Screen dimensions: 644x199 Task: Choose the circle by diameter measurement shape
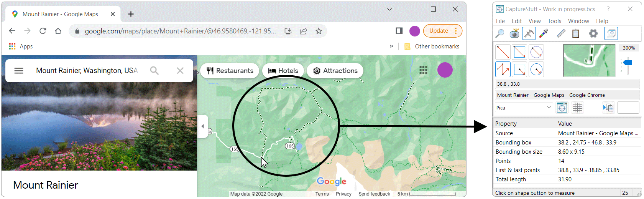[x=536, y=52]
